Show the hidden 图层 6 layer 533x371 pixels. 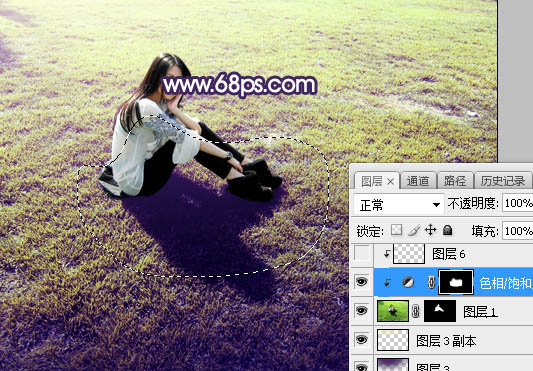(362, 253)
